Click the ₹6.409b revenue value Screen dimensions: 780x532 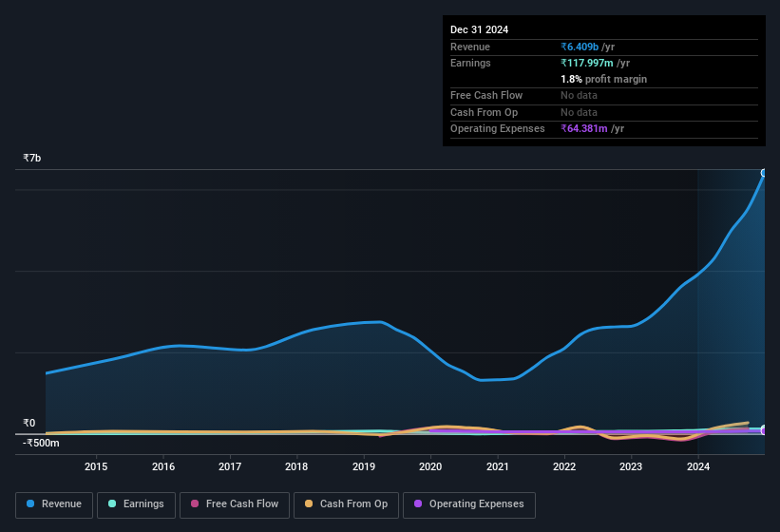[x=580, y=47]
